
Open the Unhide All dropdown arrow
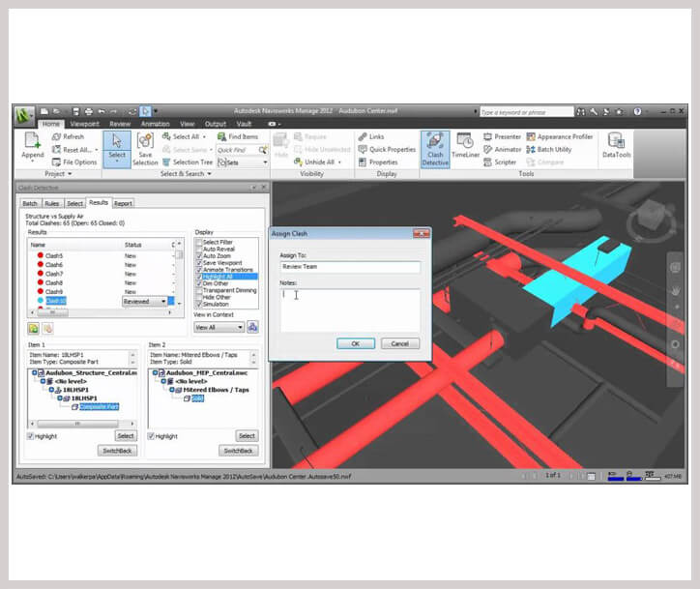pyautogui.click(x=339, y=162)
